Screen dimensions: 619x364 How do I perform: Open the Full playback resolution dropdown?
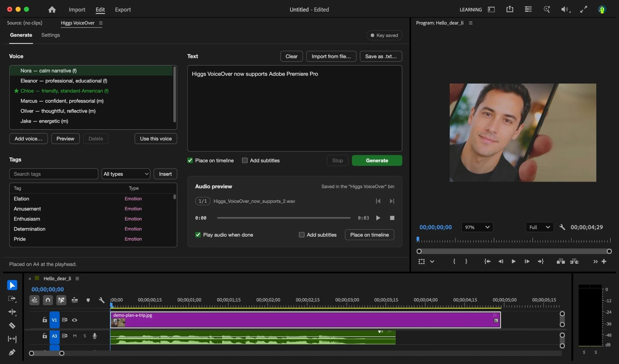coord(539,227)
